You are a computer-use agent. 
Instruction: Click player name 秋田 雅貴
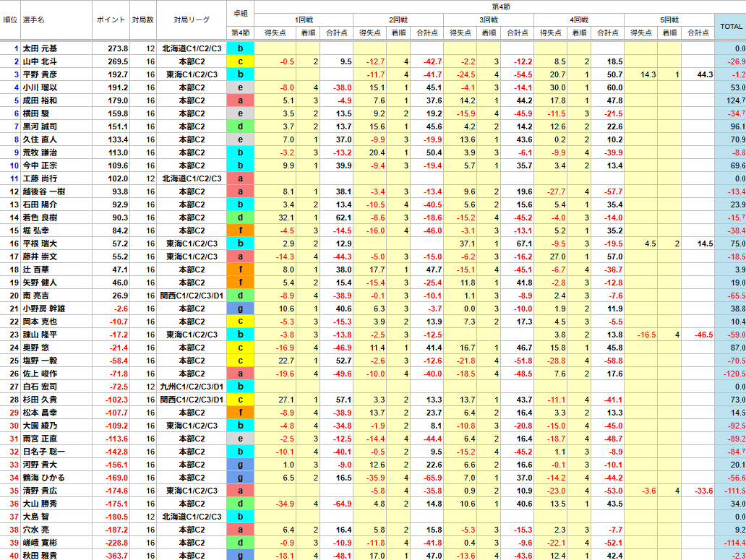pos(40,556)
